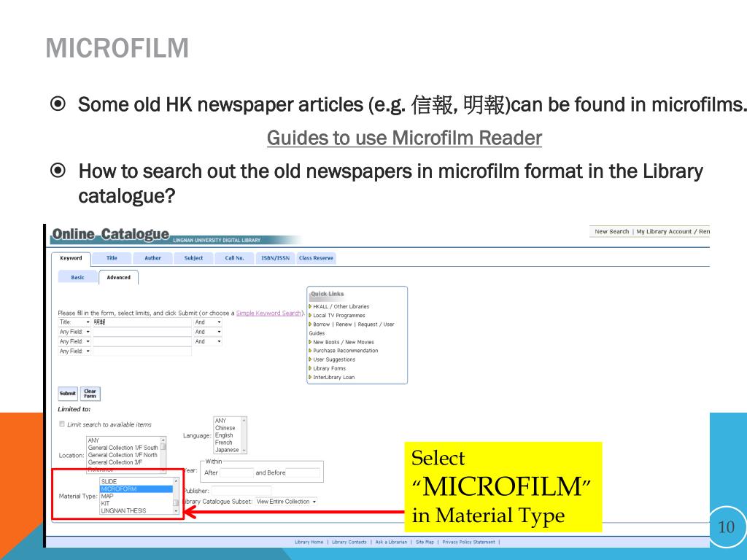Select General Collection 3/F location

(123, 462)
